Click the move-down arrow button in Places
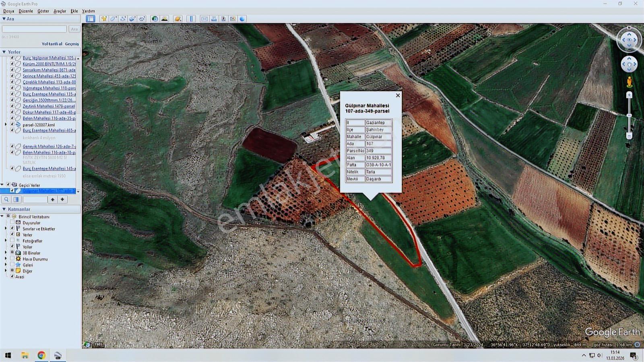644x362 pixels. pyautogui.click(x=62, y=200)
